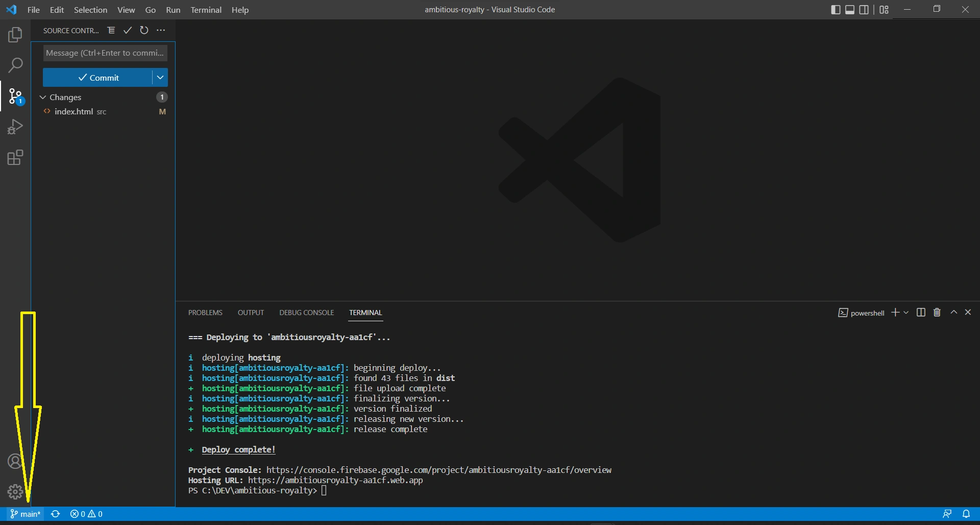Click the main* branch in status bar
The width and height of the screenshot is (980, 525).
[x=26, y=514]
